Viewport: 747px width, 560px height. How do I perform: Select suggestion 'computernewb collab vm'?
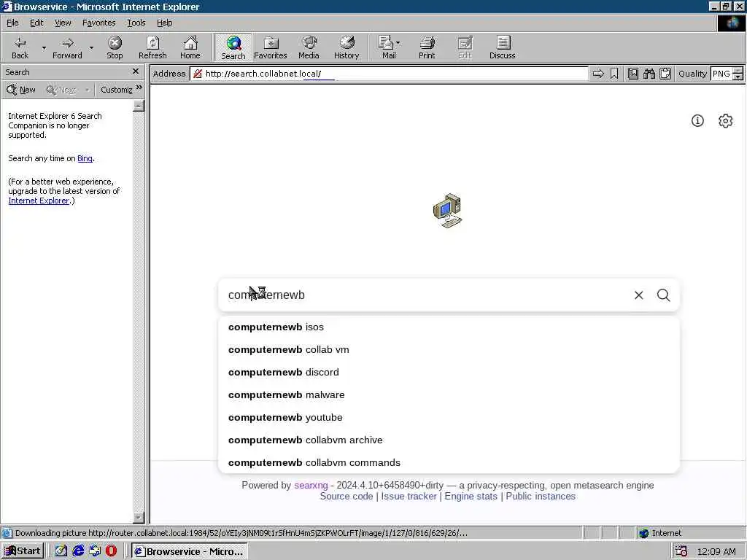[x=449, y=349]
